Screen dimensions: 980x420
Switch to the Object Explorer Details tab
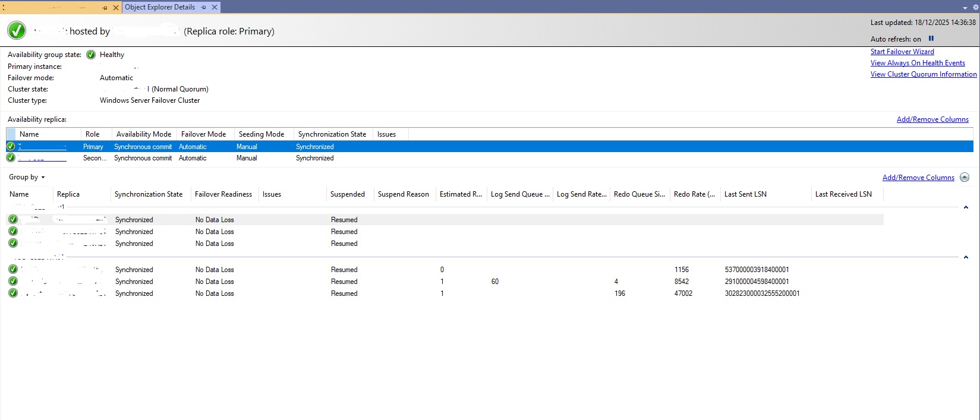tap(160, 7)
